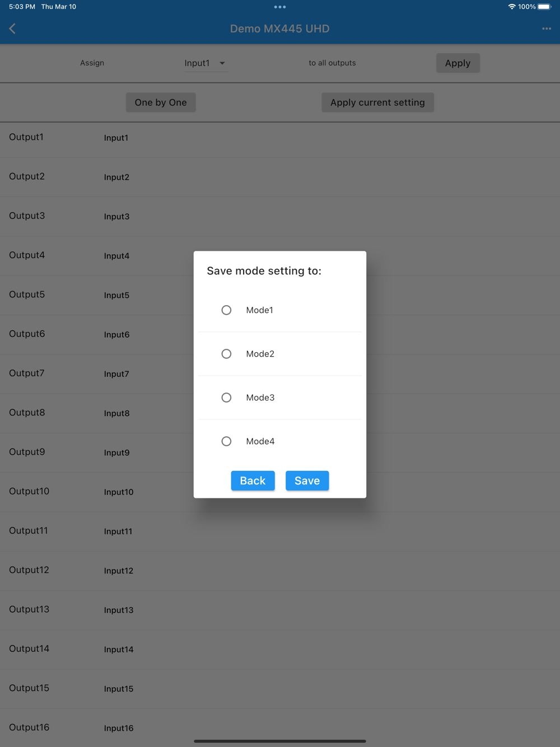Click the Apply button
Viewport: 560px width, 747px height.
[x=458, y=63]
